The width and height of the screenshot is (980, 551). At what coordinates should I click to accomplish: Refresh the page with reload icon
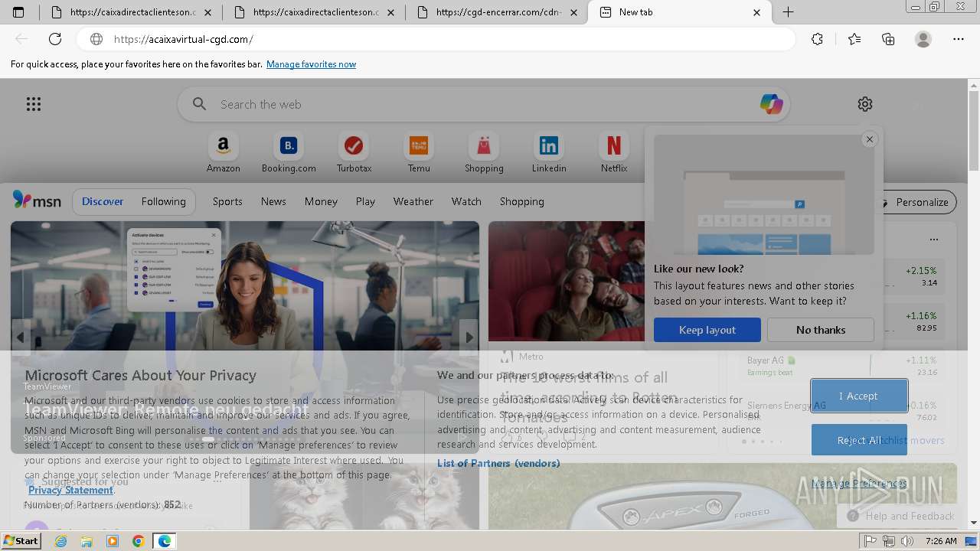tap(55, 39)
